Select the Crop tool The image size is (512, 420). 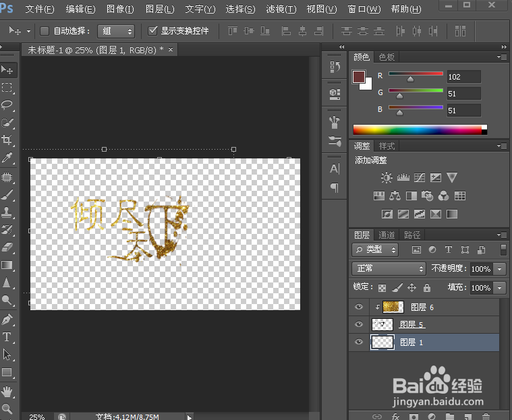[x=7, y=140]
